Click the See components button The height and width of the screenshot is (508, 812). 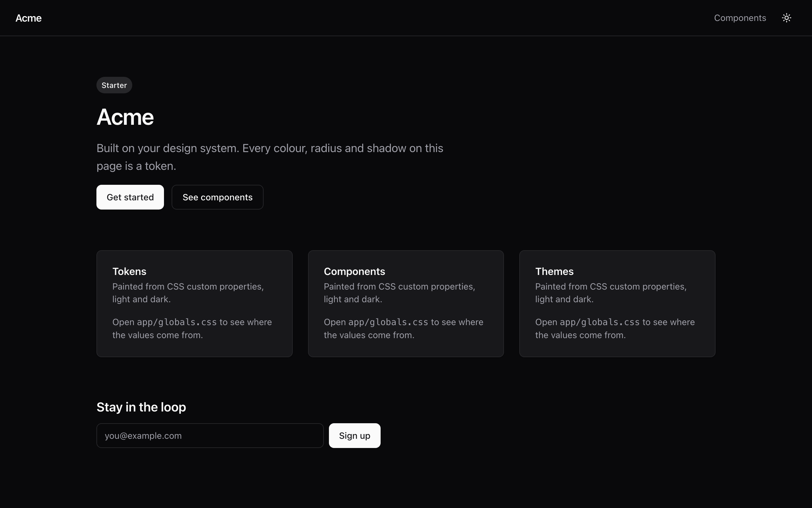click(x=217, y=197)
